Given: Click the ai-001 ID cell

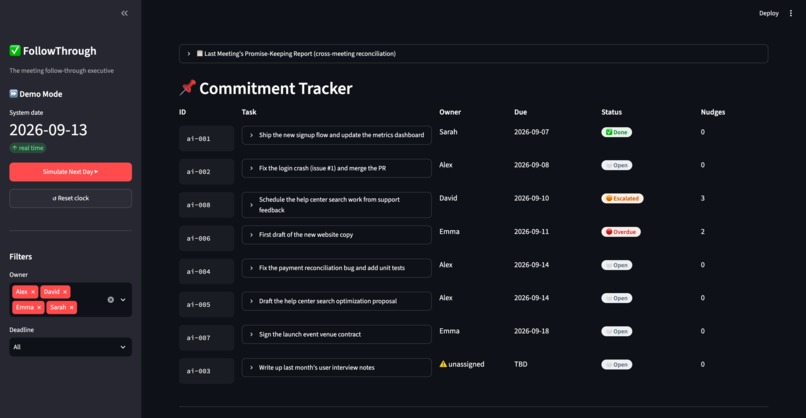Looking at the screenshot, I should point(206,138).
